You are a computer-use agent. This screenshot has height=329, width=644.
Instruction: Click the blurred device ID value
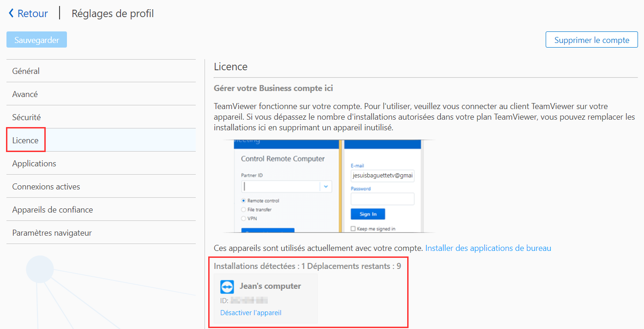[249, 300]
